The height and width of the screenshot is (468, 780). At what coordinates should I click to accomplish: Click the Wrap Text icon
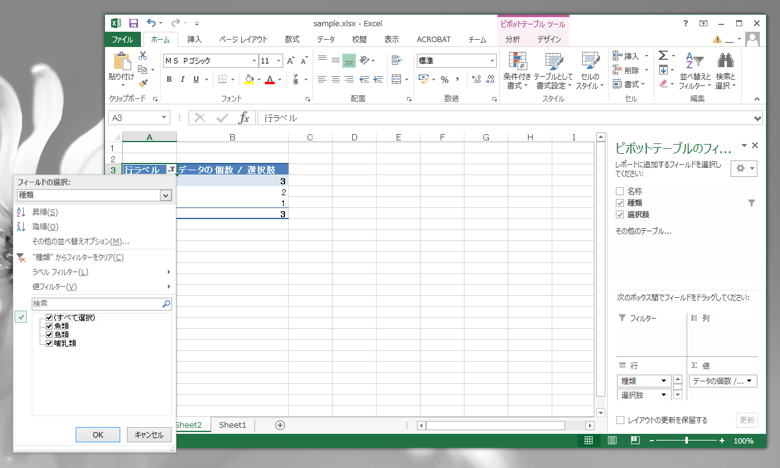[x=396, y=60]
